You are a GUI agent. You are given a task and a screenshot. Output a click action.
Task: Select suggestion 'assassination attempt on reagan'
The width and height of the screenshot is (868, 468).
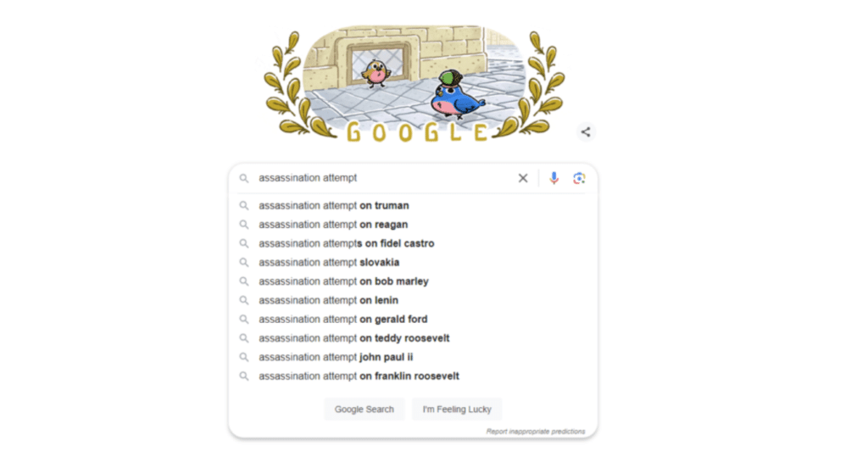tap(333, 225)
